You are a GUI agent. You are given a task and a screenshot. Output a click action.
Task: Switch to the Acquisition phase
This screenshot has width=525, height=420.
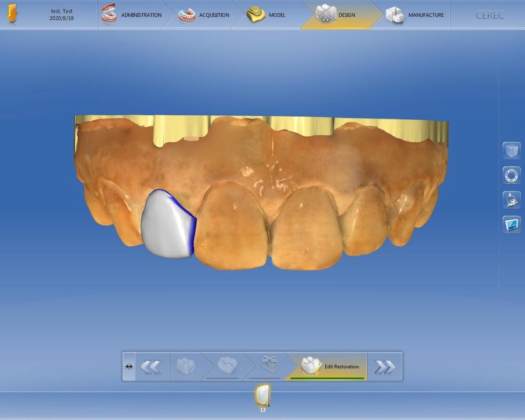(x=204, y=15)
